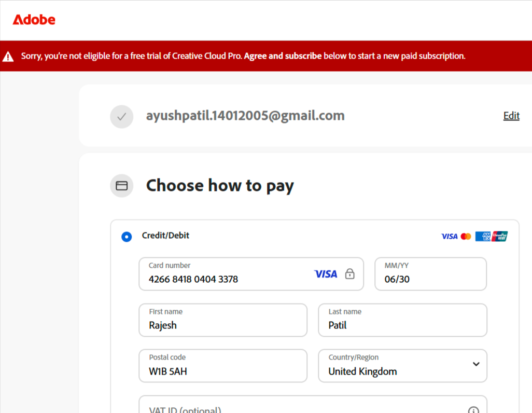The image size is (532, 413).
Task: Click the First name field containing Rajesh
Action: click(223, 320)
